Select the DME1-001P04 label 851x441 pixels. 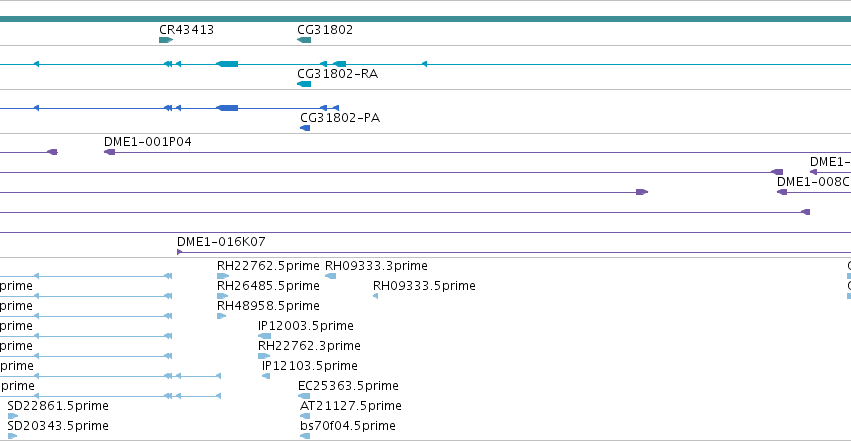tap(148, 142)
